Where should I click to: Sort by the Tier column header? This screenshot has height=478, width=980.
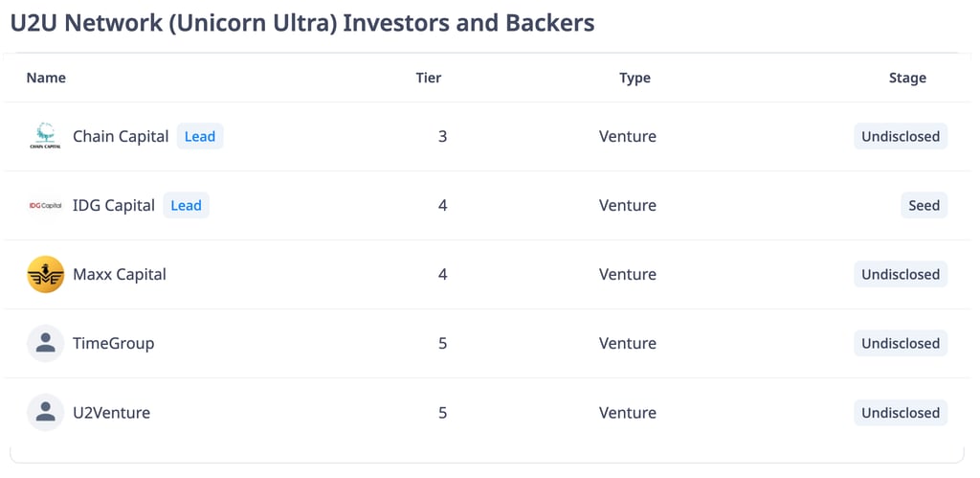tap(429, 78)
